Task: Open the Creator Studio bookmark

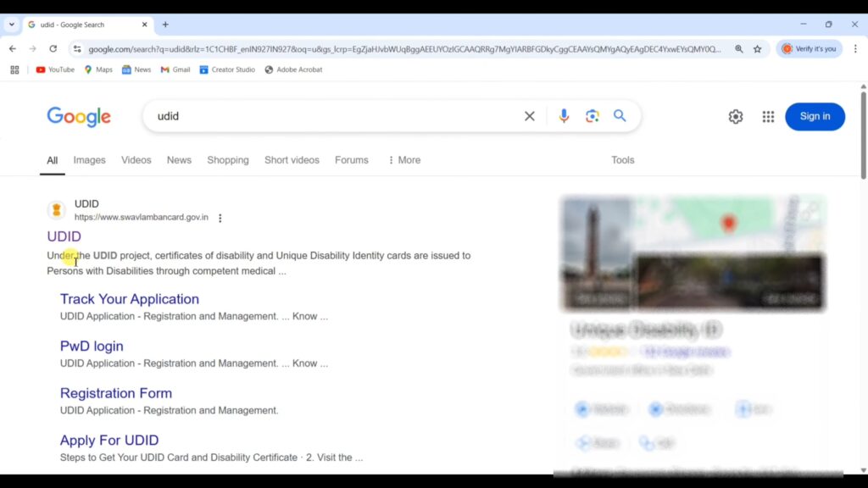Action: point(227,69)
